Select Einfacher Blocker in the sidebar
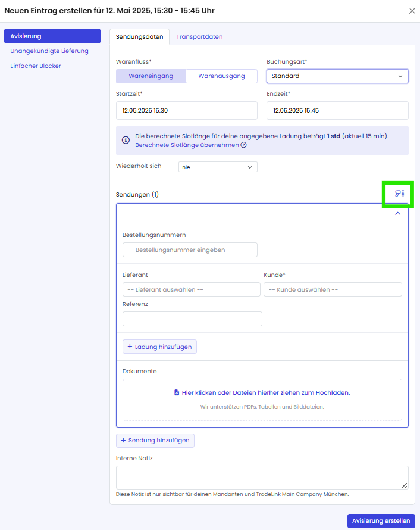Image resolution: width=420 pixels, height=530 pixels. (36, 66)
